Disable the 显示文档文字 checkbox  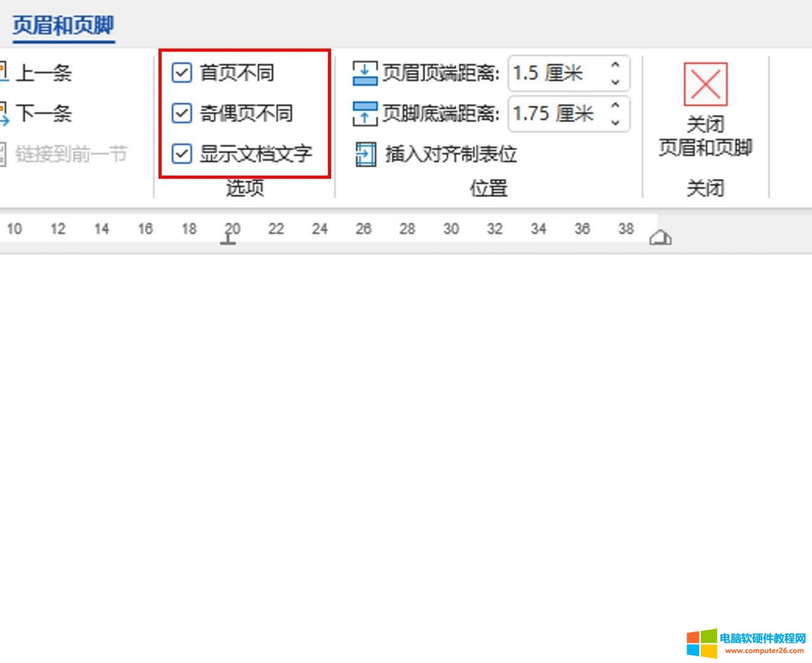tap(182, 154)
